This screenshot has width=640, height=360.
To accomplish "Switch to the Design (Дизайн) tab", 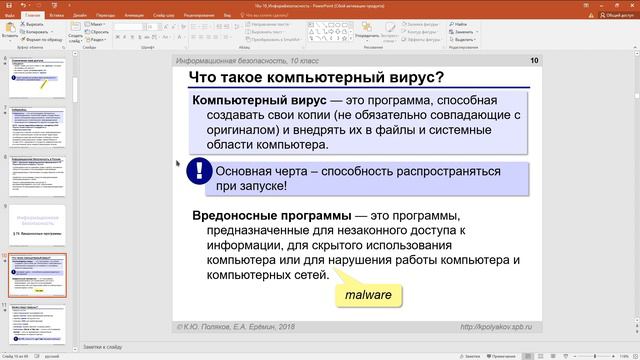I will (80, 16).
